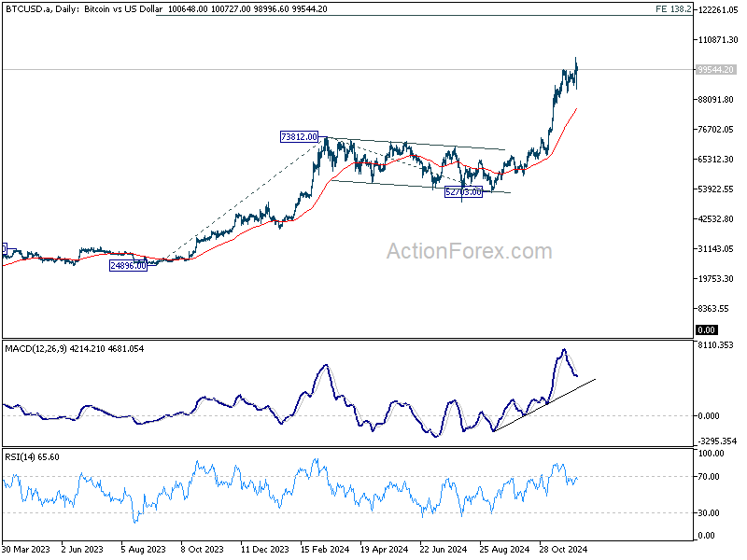Click the 73812.00 price label
This screenshot has width=747, height=560.
299,137
